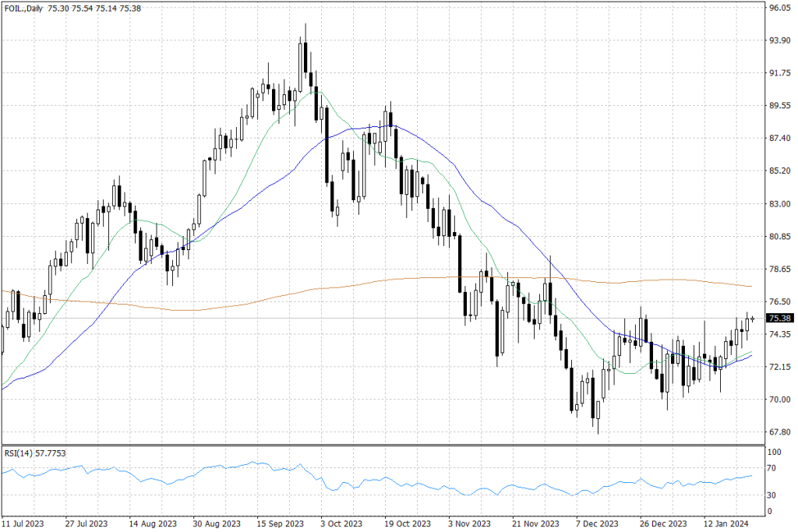Click the RSI 30 level label
798x532 pixels.
coord(775,495)
